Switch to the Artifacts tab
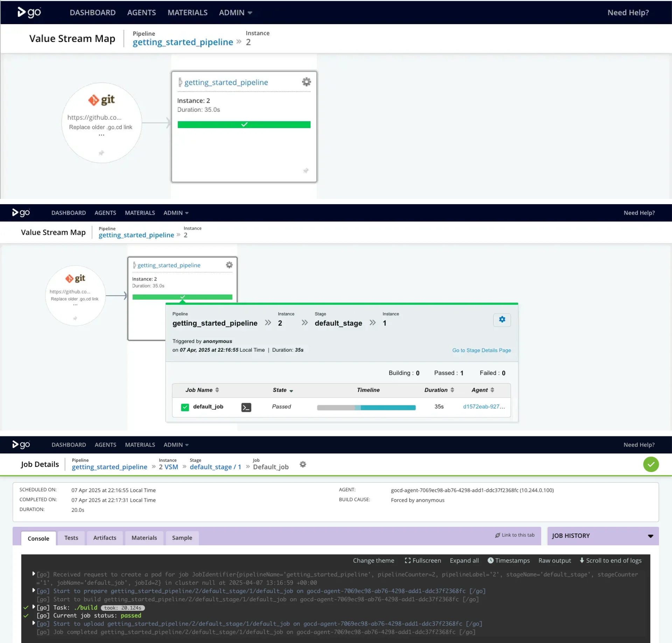 pyautogui.click(x=105, y=538)
